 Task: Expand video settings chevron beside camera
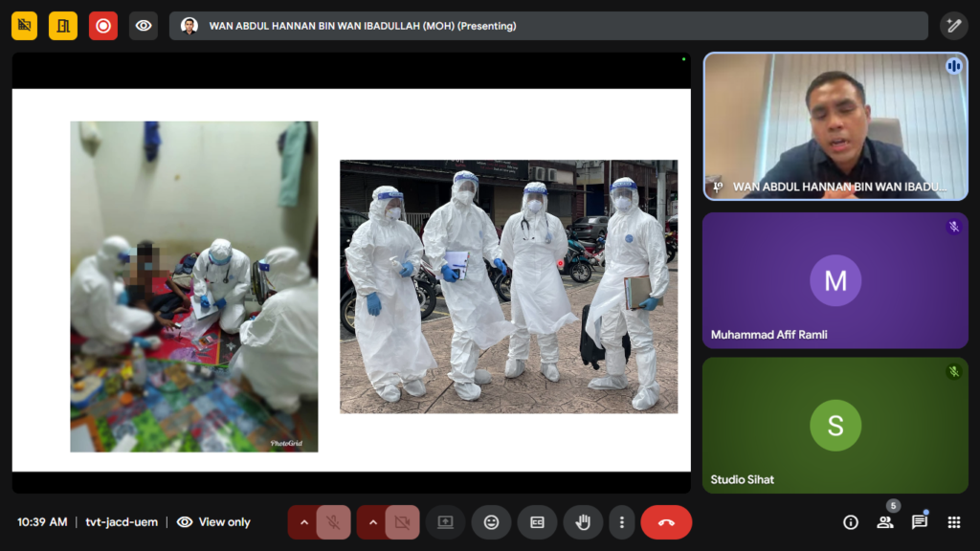click(x=372, y=522)
